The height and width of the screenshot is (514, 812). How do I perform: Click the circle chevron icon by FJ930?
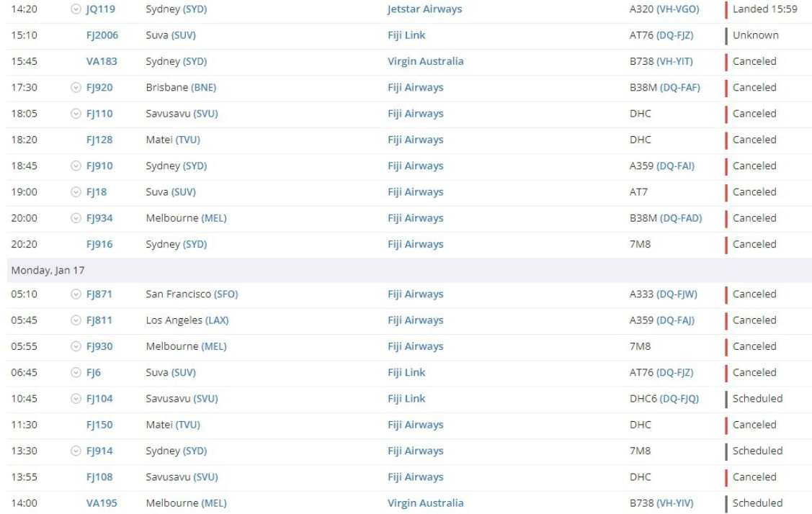tap(76, 346)
